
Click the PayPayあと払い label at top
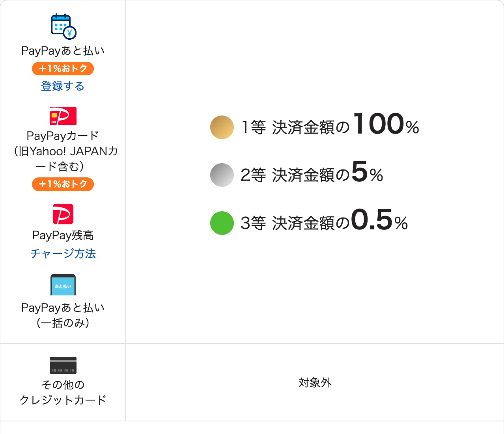[x=63, y=51]
